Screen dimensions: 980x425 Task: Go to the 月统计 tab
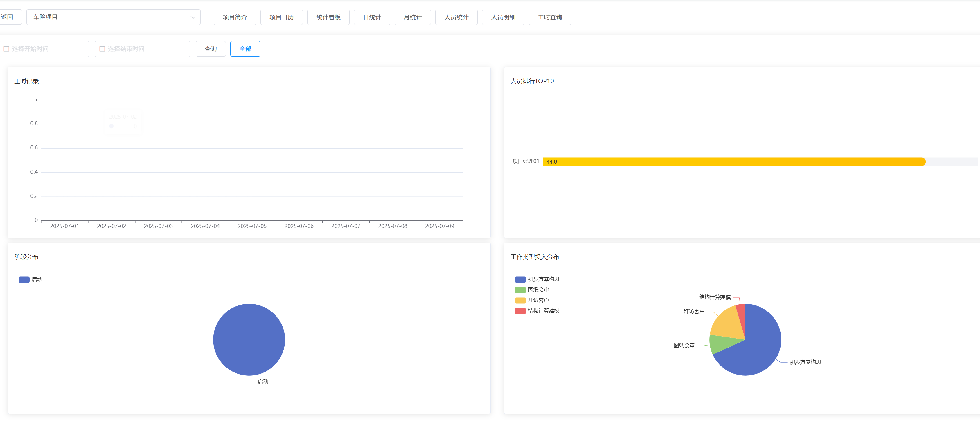point(412,17)
